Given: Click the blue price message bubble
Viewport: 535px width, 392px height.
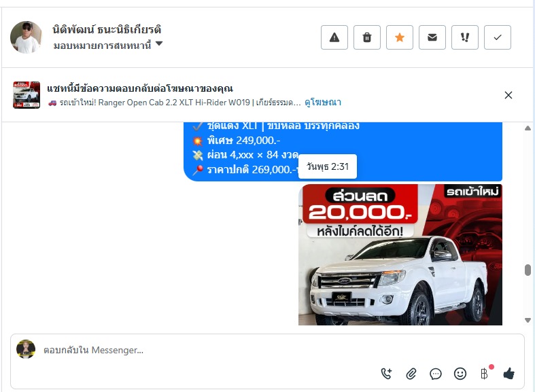Looking at the screenshot, I should (x=343, y=152).
